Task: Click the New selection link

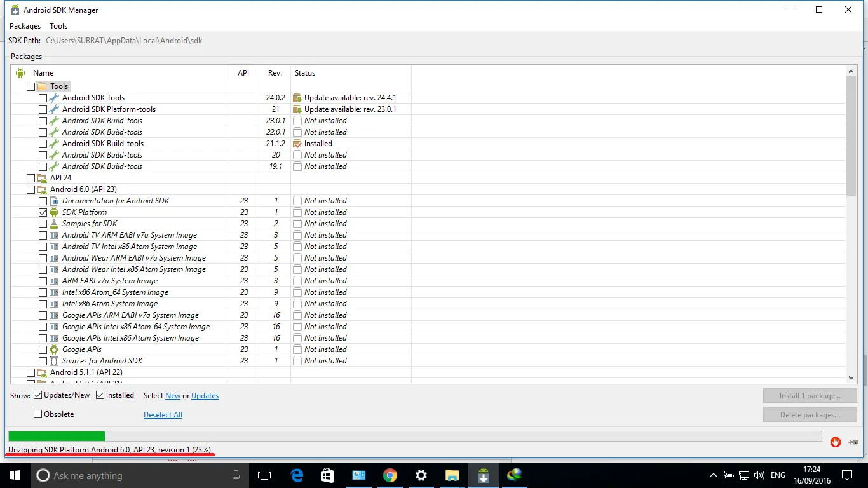Action: [x=173, y=396]
